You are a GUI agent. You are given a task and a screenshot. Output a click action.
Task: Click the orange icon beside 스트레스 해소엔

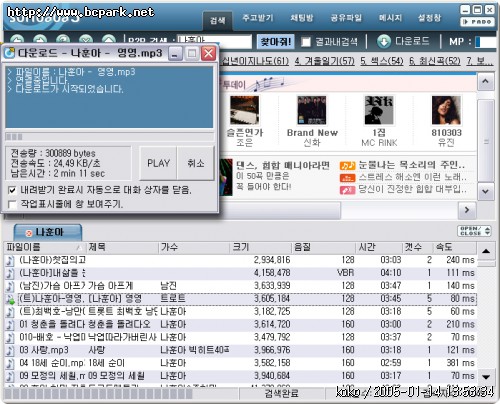[x=348, y=177]
